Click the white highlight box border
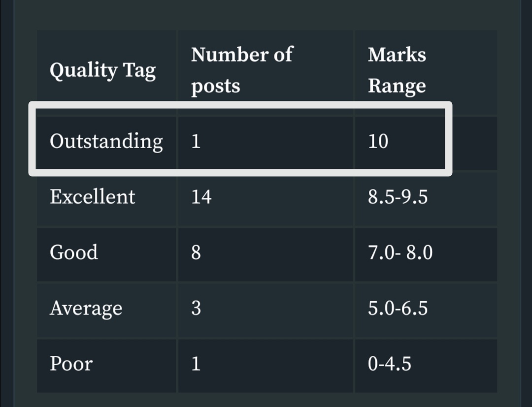Viewport: 532px width, 407px height. click(x=240, y=105)
